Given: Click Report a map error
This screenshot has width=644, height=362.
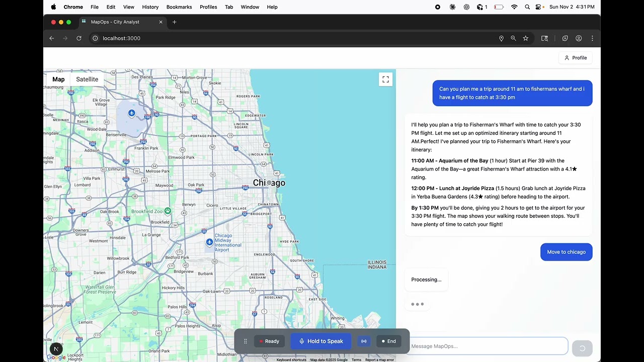Looking at the screenshot, I should click(x=379, y=360).
